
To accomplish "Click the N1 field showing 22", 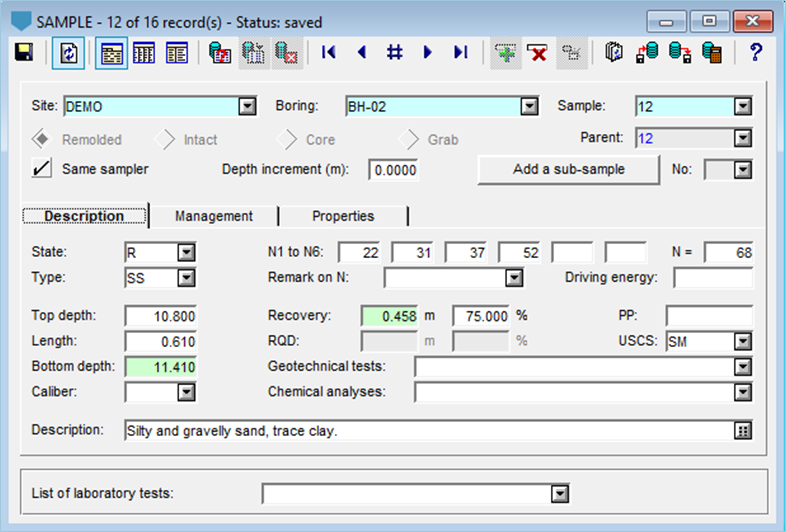I will tap(359, 252).
